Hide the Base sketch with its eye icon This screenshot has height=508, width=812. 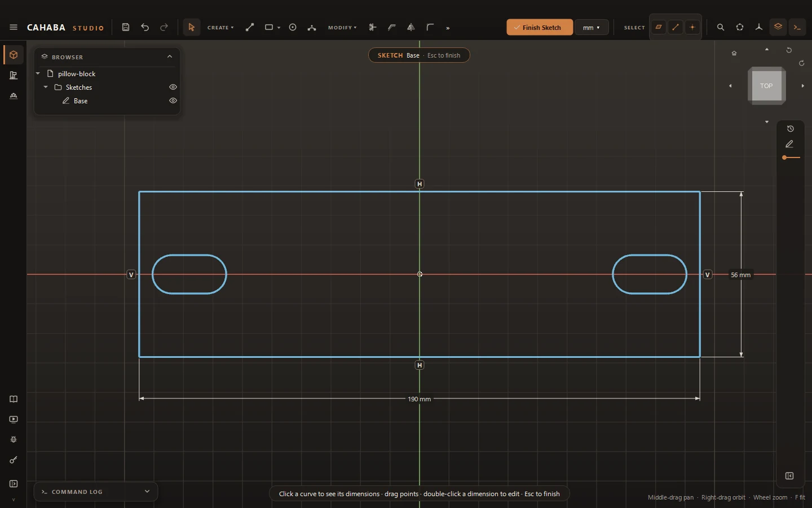pyautogui.click(x=173, y=101)
